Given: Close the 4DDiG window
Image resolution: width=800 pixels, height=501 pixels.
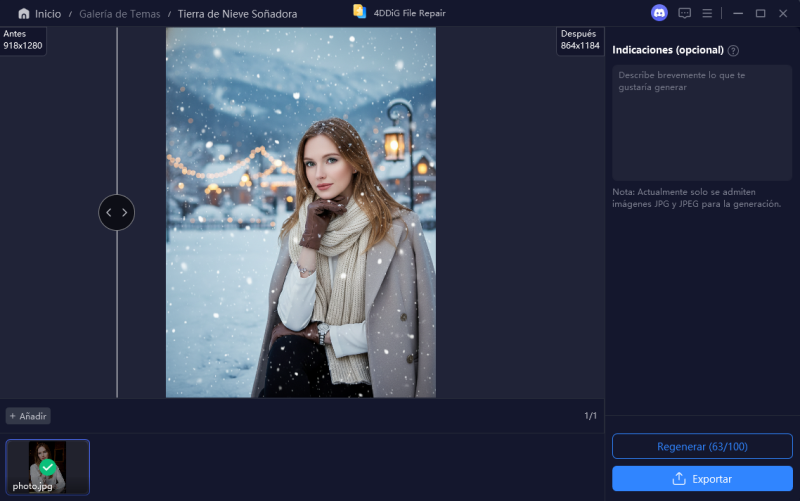Looking at the screenshot, I should tap(783, 13).
